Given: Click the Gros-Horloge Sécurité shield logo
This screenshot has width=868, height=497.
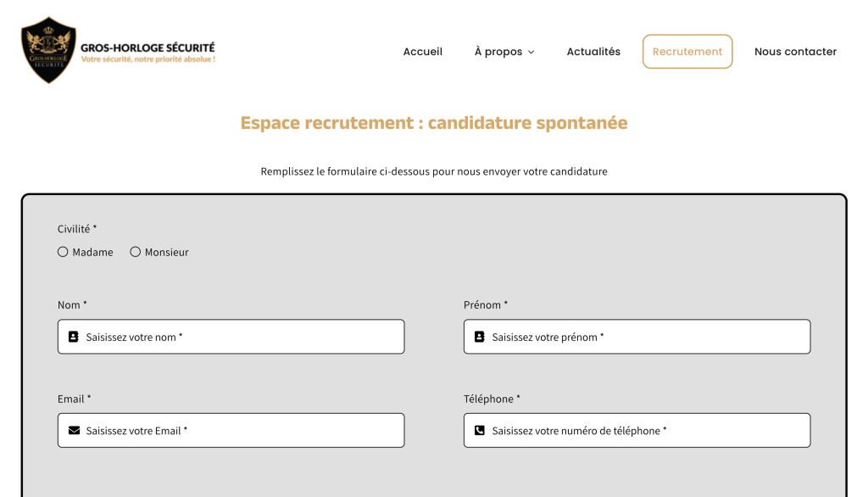Looking at the screenshot, I should pos(49,51).
